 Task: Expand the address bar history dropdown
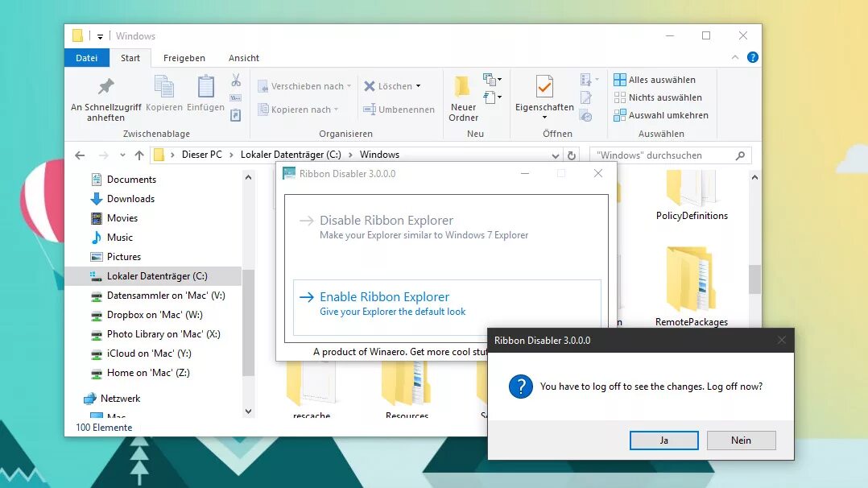556,155
